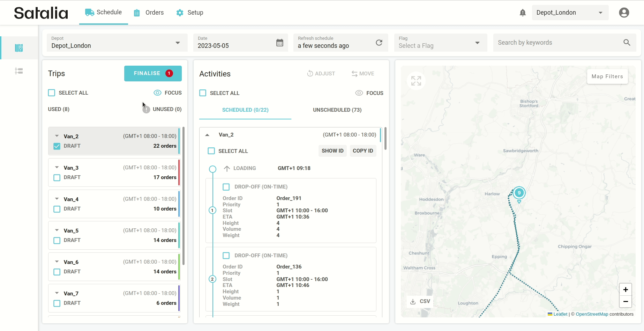Open the user account profile icon
Viewport: 644px width, 331px height.
[624, 13]
